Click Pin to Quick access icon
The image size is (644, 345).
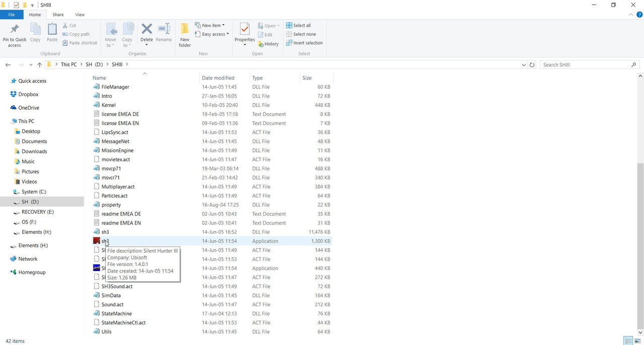pos(15,29)
